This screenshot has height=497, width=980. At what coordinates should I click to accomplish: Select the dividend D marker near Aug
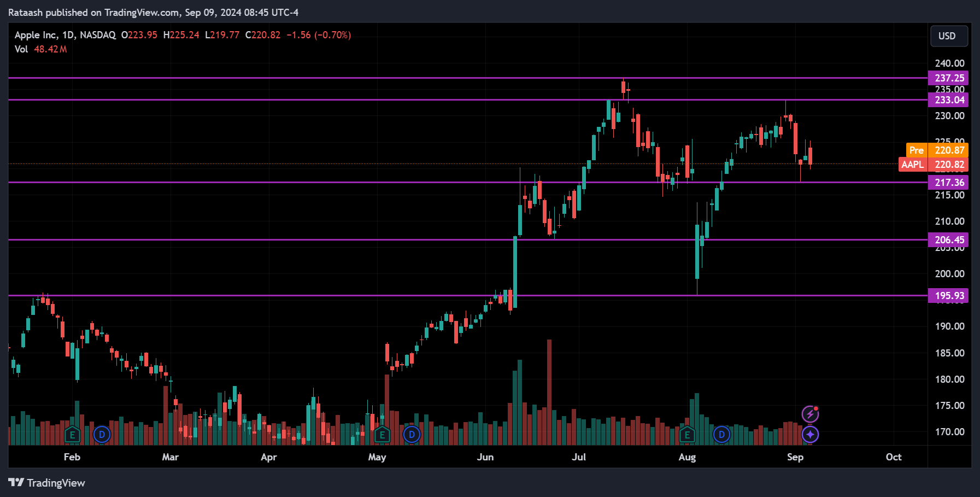721,435
